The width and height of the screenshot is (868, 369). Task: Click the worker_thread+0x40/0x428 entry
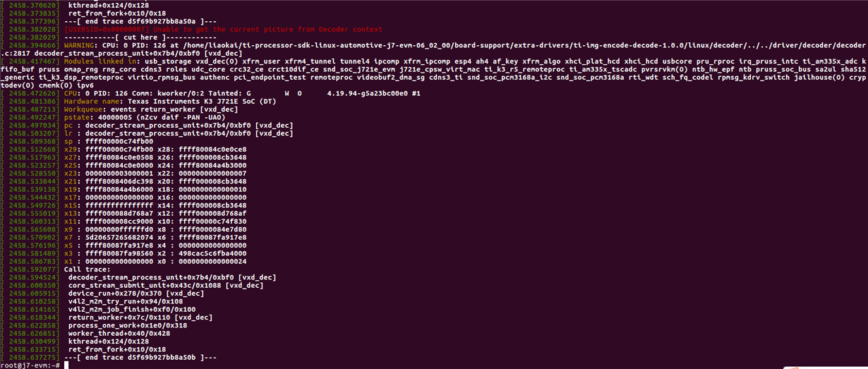(119, 333)
